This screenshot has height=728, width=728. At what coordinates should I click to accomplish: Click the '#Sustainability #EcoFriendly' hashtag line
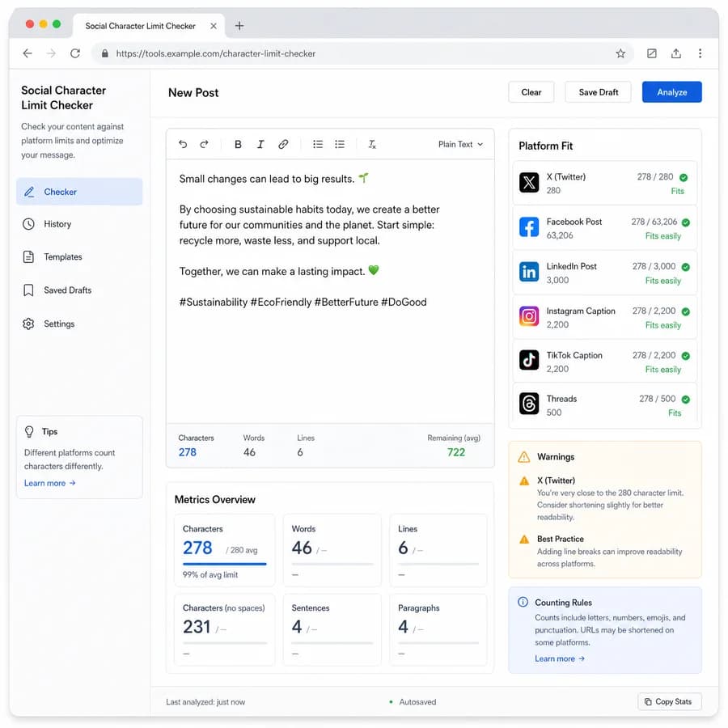(x=303, y=303)
